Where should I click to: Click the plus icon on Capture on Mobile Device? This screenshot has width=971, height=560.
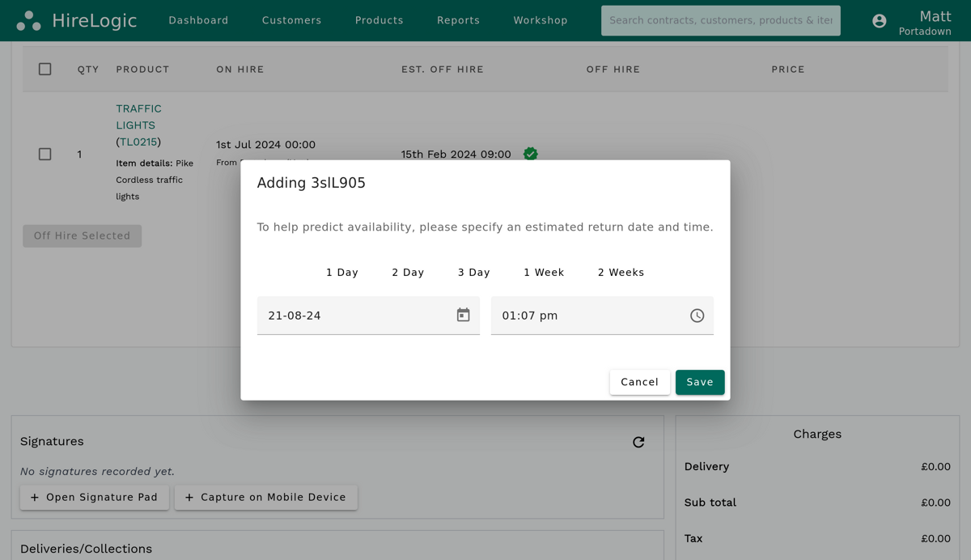(x=189, y=498)
